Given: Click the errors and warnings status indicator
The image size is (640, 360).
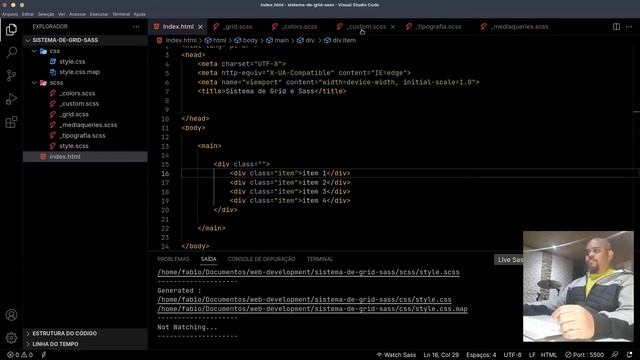Looking at the screenshot, I should (20, 355).
